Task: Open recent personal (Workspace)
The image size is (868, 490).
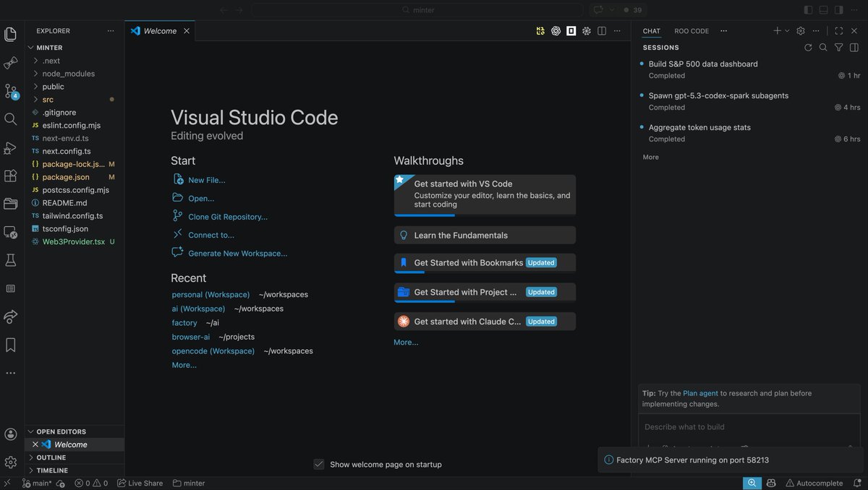Action: point(210,295)
